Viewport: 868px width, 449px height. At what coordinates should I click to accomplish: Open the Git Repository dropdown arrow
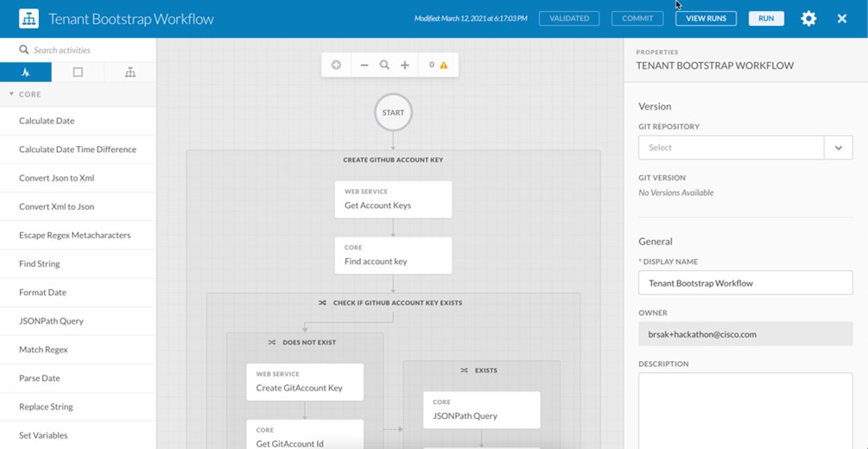(x=838, y=148)
